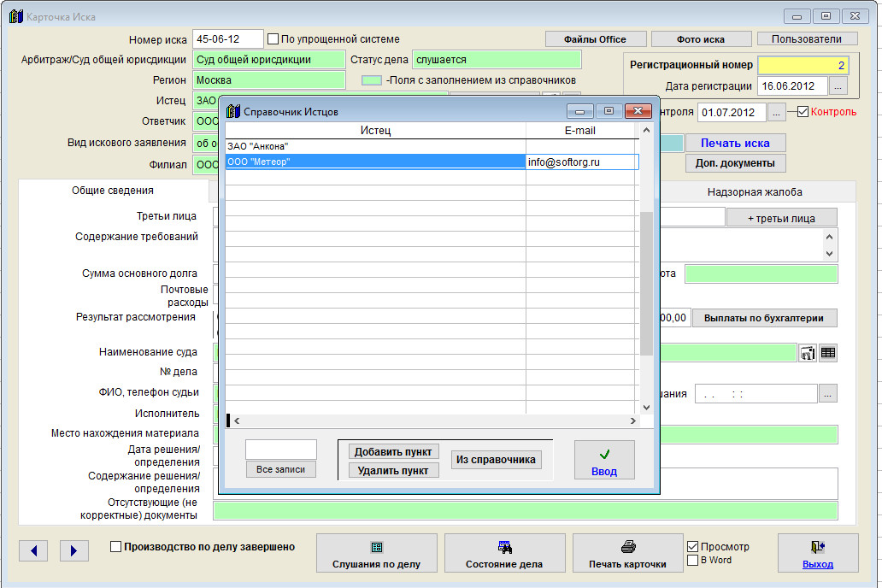
Task: Switch to the Надзорная жалоба tab
Action: pyautogui.click(x=755, y=192)
